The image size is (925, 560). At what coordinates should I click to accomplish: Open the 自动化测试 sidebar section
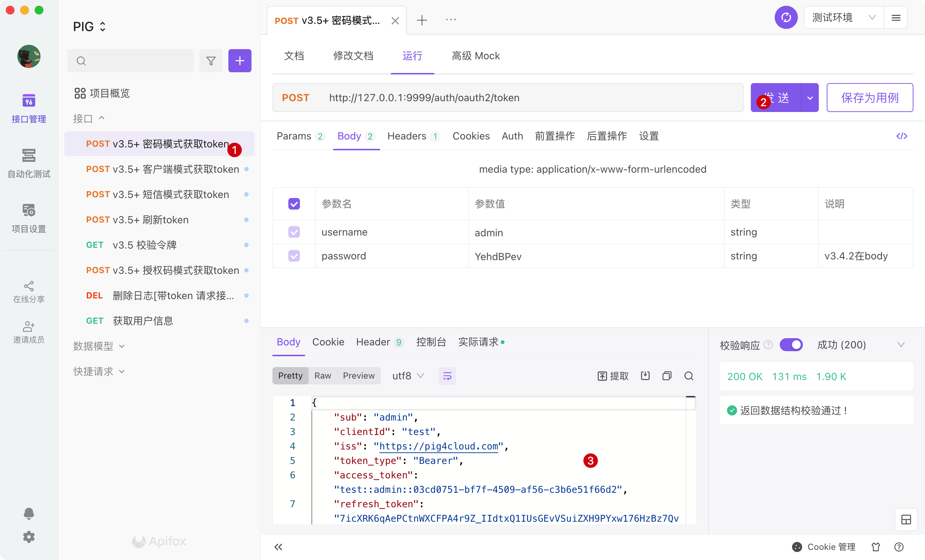tap(29, 163)
